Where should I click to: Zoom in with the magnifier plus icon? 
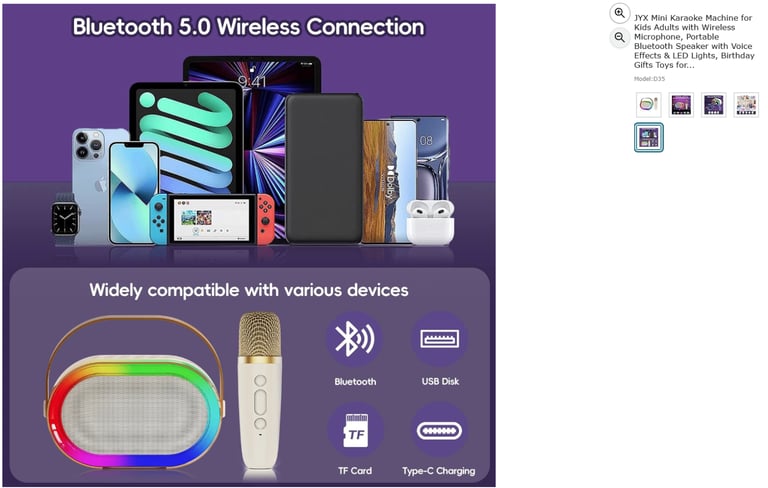[x=620, y=13]
